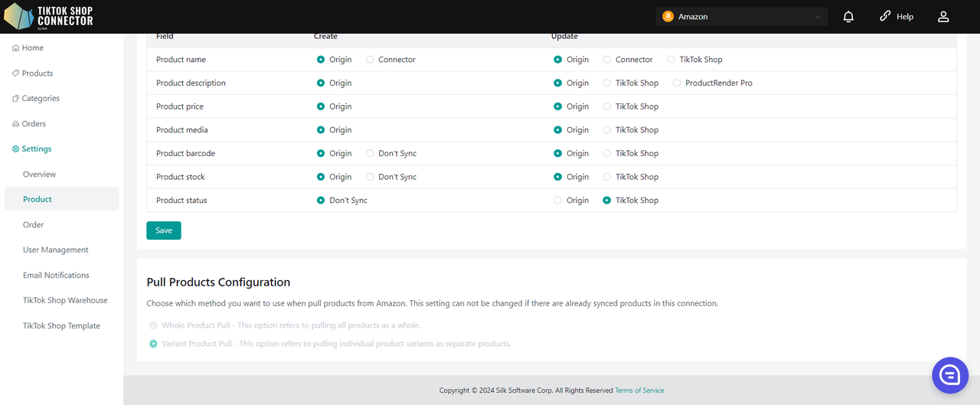Go to TikTok Shop Warehouse settings

(65, 301)
